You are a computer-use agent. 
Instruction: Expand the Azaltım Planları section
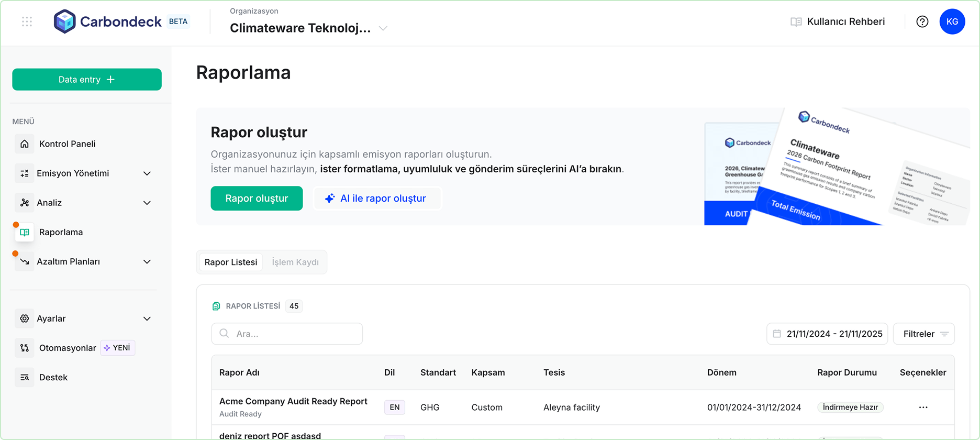click(147, 261)
